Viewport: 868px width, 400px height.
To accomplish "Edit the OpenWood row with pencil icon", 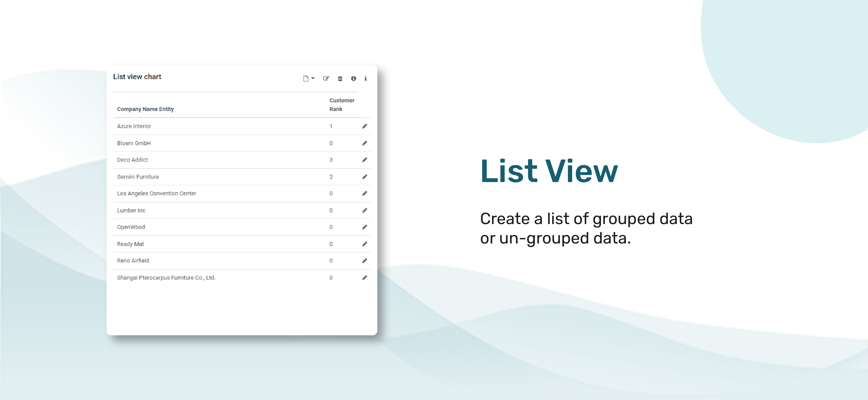I will (365, 227).
